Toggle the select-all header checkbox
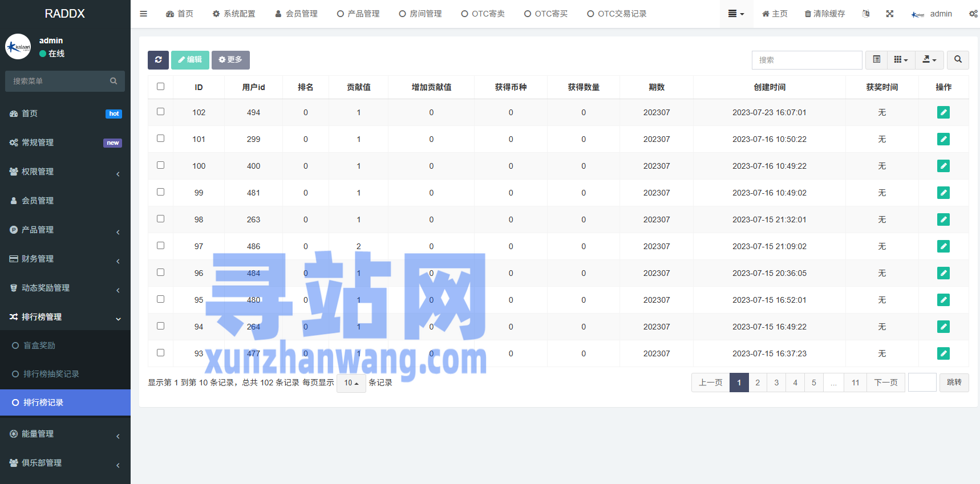980x484 pixels. pos(160,87)
